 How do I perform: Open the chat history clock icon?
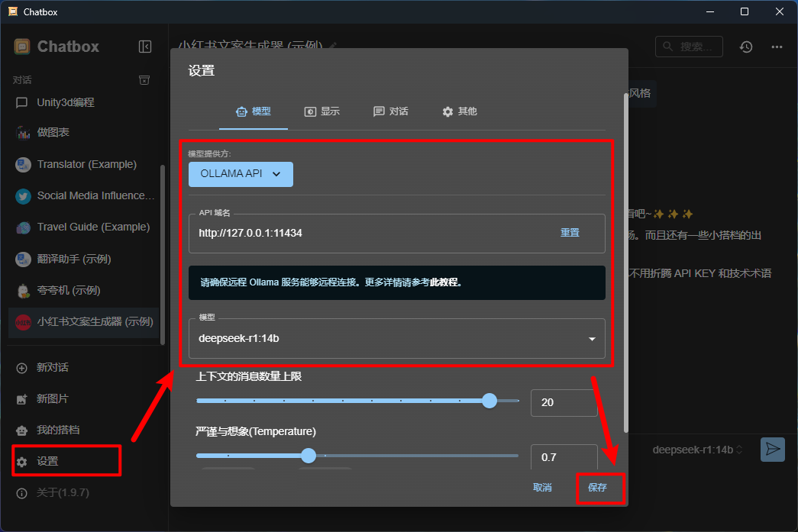tap(745, 47)
